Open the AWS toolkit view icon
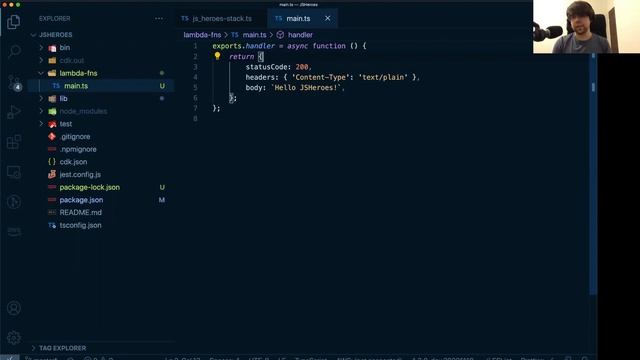 tap(14, 232)
